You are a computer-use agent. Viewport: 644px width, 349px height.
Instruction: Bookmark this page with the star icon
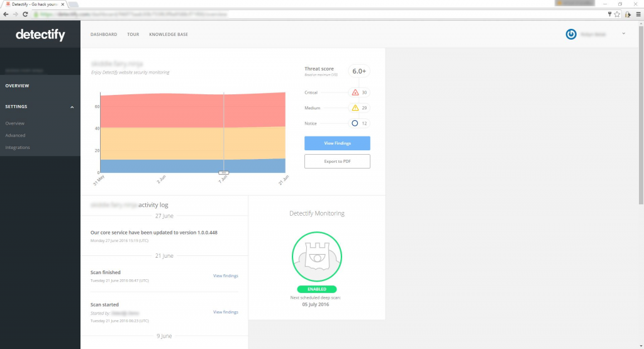click(617, 14)
